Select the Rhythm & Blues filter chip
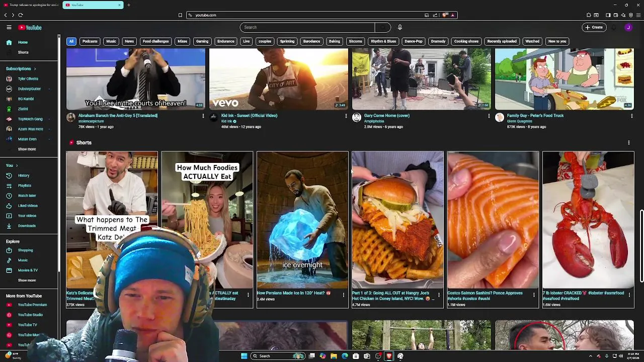This screenshot has height=362, width=644. 383,41
